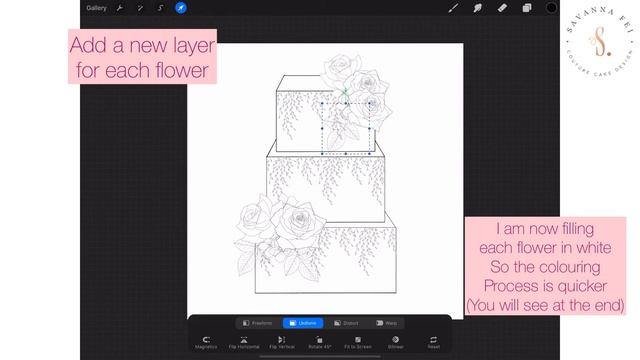Click inside the dotted transform bounding box

346,128
